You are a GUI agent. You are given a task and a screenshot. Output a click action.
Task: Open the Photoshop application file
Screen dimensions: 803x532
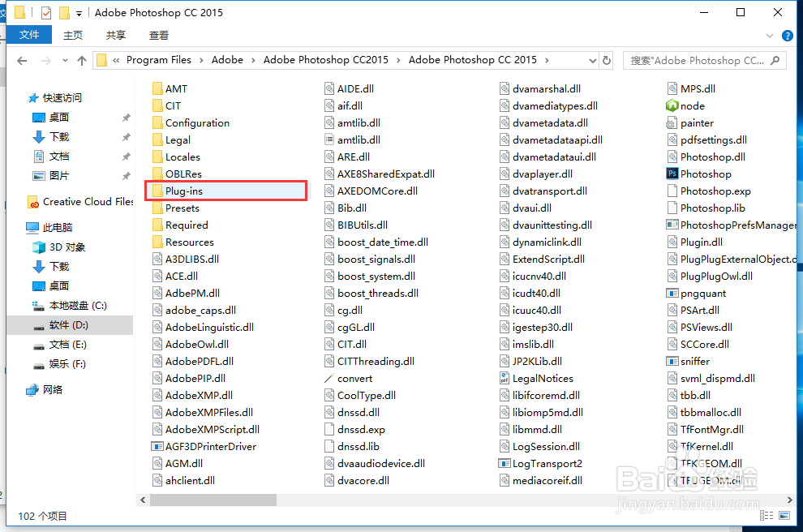point(699,174)
